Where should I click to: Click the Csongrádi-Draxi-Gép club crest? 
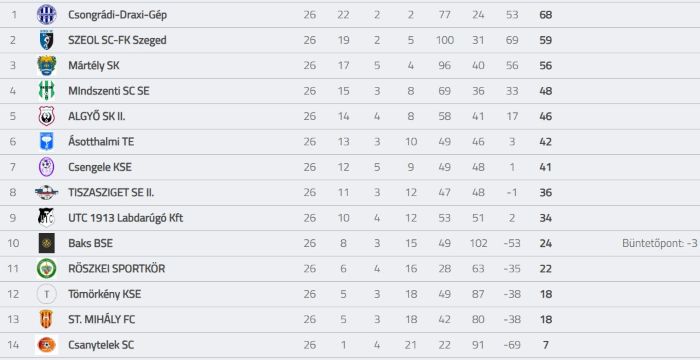46,15
